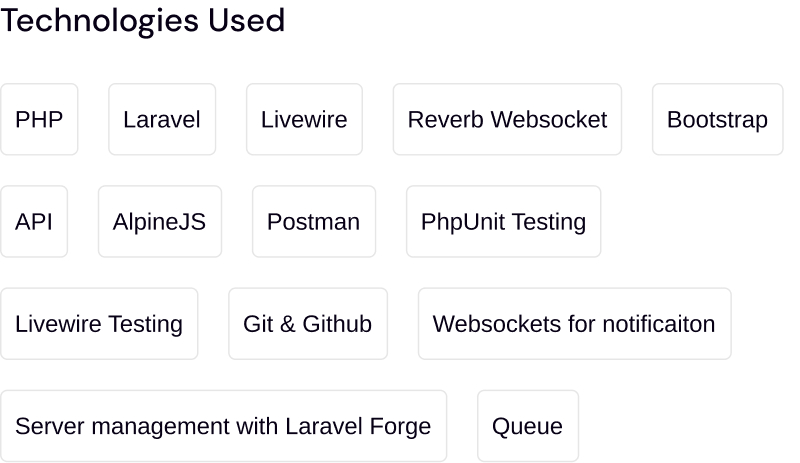Click the PHP technology tag

[39, 120]
